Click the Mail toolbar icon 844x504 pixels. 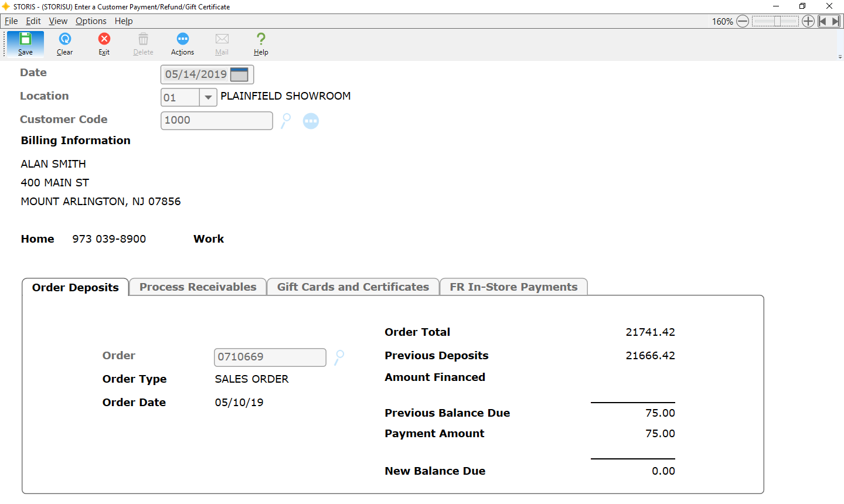point(222,44)
